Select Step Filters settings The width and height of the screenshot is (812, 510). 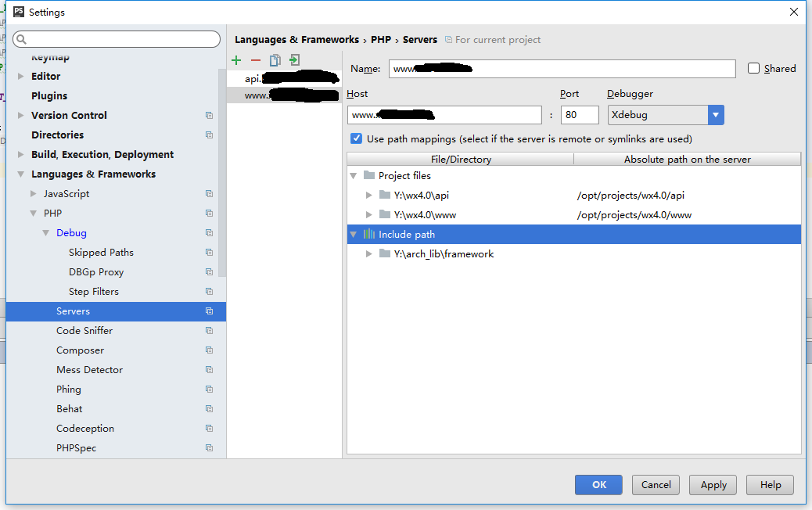pos(94,292)
